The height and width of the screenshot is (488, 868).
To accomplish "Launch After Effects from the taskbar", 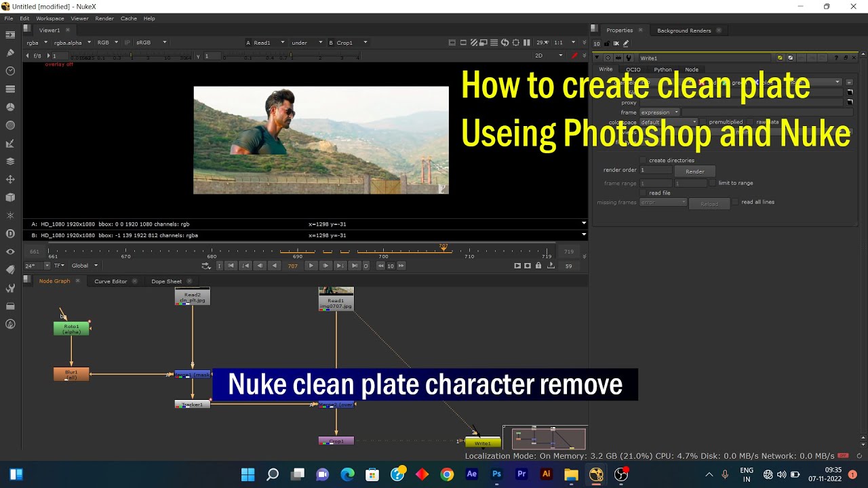I will click(472, 474).
